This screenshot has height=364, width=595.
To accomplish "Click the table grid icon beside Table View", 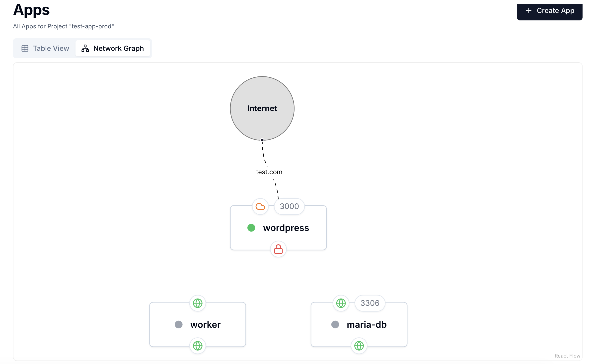I will point(25,48).
